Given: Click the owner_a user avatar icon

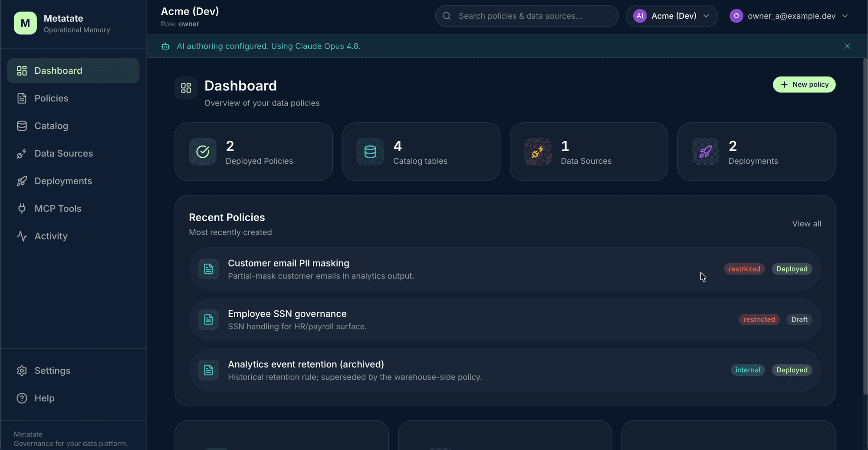Looking at the screenshot, I should tap(736, 16).
